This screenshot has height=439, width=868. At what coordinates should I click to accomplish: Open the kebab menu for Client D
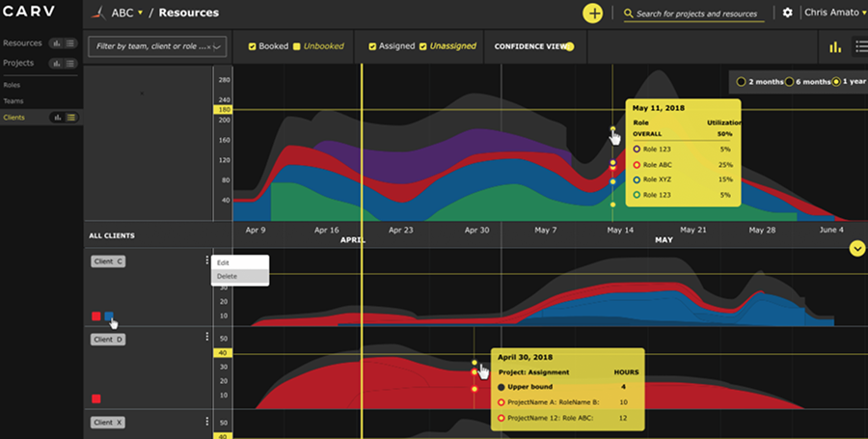(206, 337)
